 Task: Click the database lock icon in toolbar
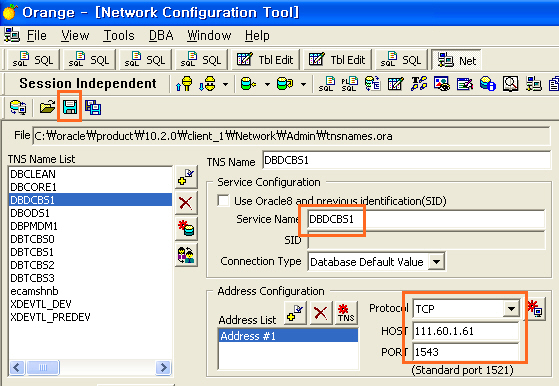487,84
